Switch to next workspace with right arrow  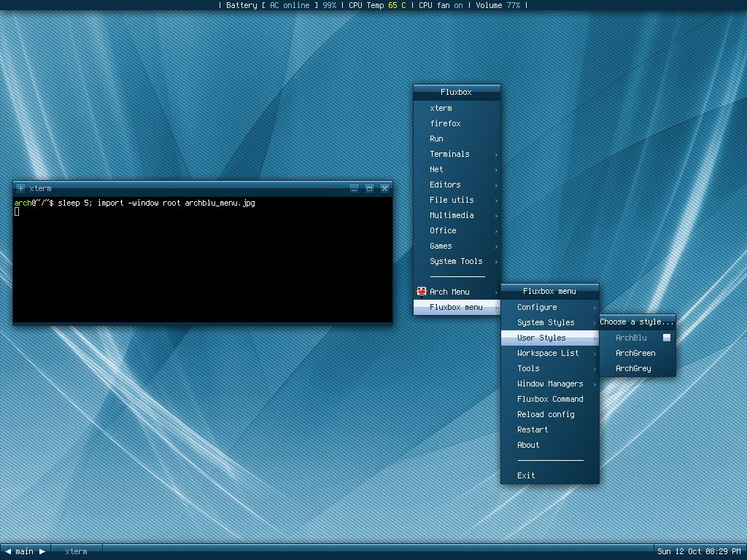42,551
